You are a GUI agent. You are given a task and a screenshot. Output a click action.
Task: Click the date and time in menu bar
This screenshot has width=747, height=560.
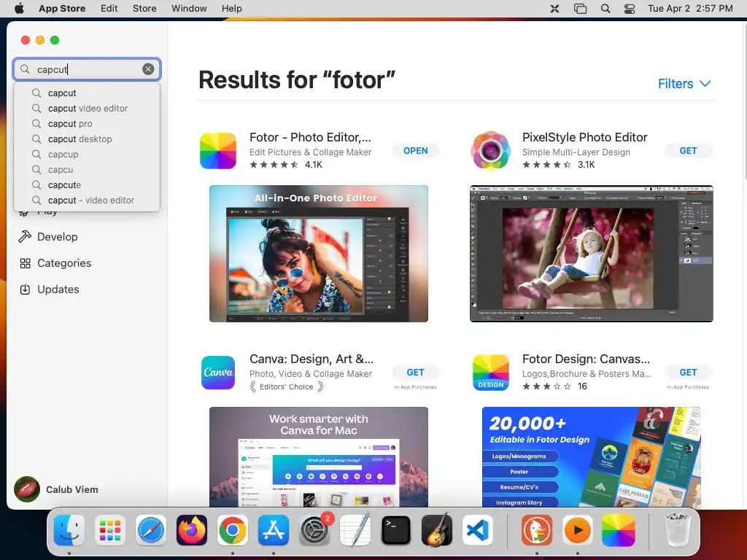click(x=690, y=9)
